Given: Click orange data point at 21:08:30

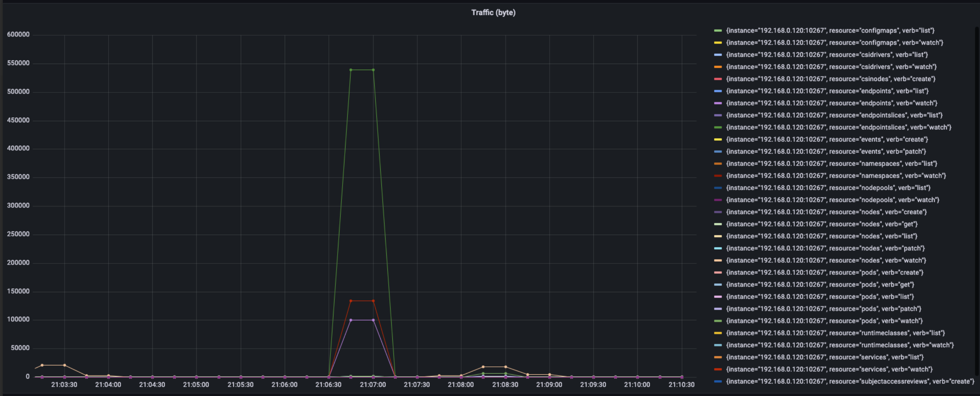Looking at the screenshot, I should coord(506,367).
